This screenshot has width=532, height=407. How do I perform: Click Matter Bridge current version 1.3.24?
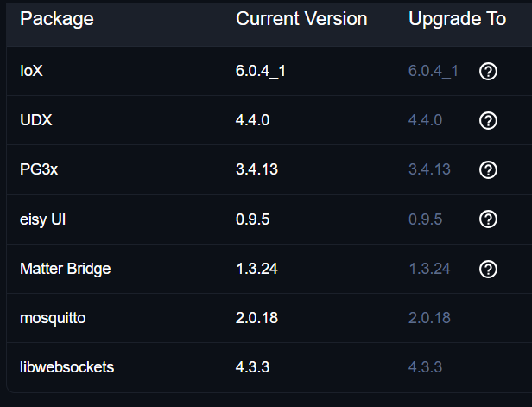[256, 269]
